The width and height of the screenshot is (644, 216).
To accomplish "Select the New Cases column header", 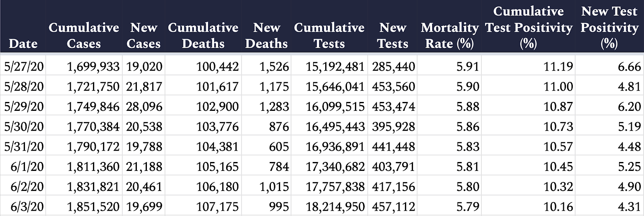I will 144,35.
